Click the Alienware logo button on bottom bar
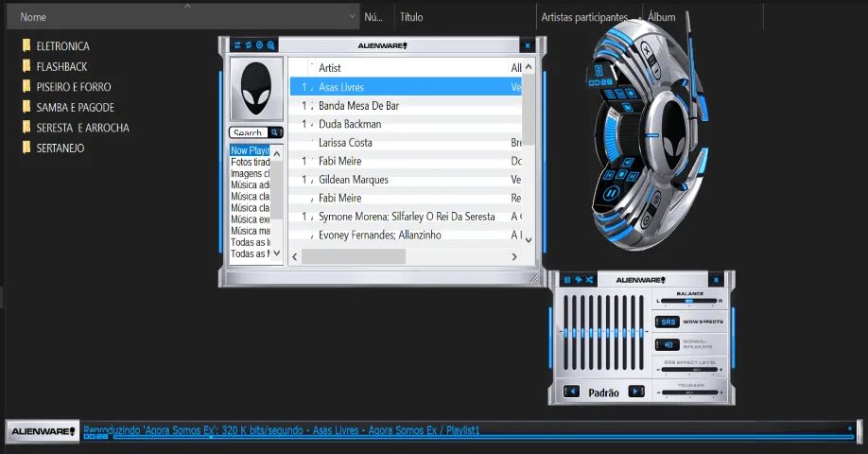Viewport: 868px width, 454px height. pyautogui.click(x=43, y=431)
